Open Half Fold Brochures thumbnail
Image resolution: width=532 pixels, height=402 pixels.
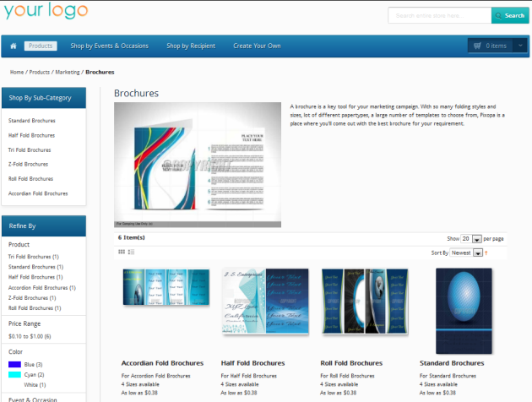coord(265,301)
